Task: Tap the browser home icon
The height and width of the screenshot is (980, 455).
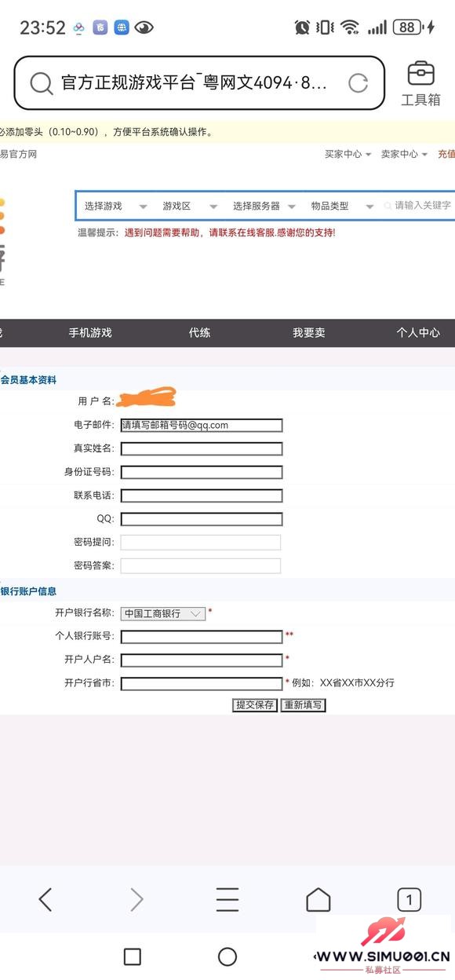Action: click(x=318, y=899)
